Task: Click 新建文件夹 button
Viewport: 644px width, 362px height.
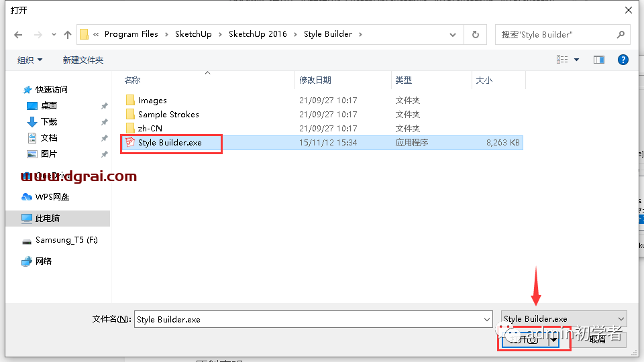Action: (x=83, y=60)
